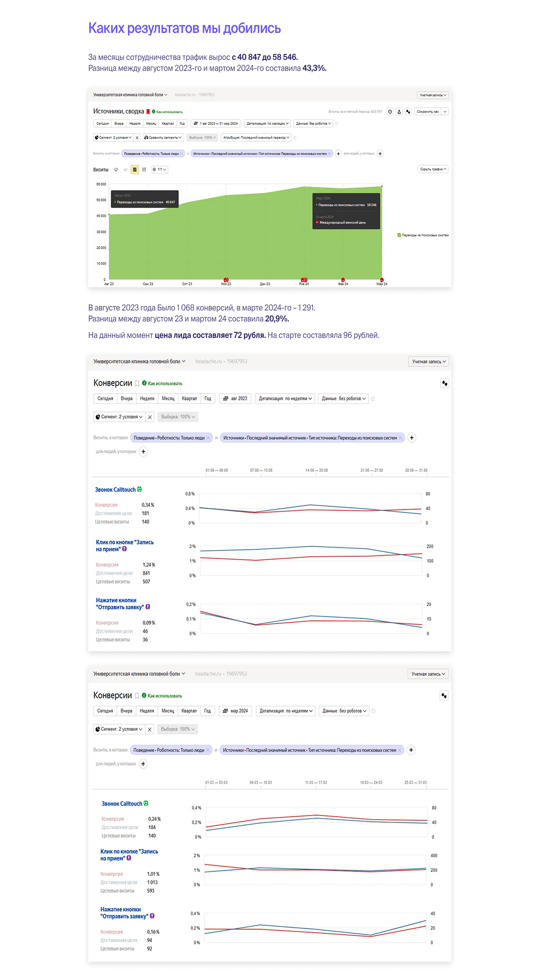The image size is (549, 980).
Task: Click Международный женский день event in tooltip
Action: pos(343,223)
